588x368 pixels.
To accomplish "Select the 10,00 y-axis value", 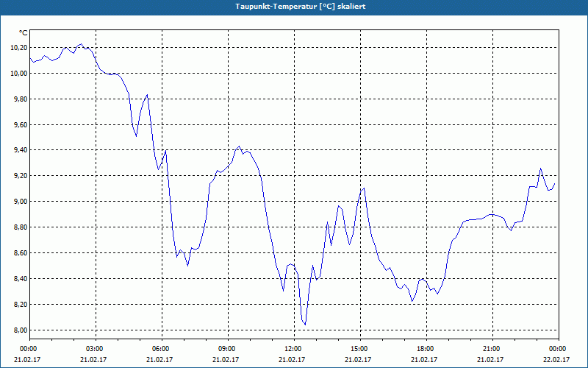I will [x=21, y=73].
